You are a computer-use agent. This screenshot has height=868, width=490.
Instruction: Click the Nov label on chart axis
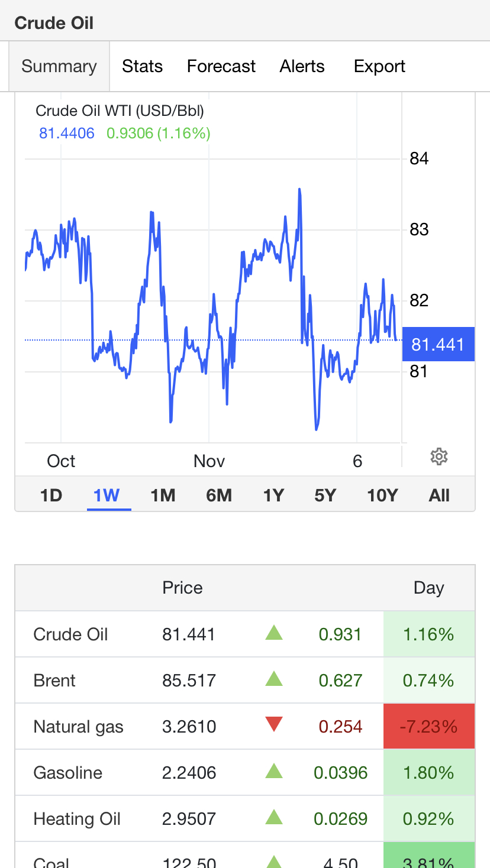tap(209, 461)
